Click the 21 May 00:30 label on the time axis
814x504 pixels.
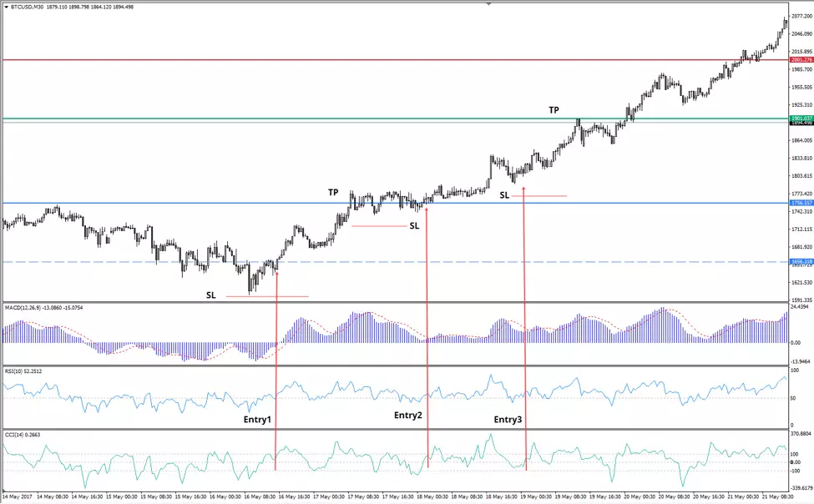pos(743,496)
